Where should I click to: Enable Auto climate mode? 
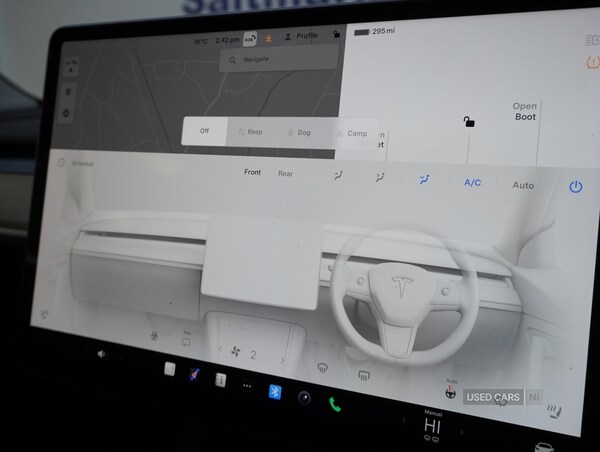point(523,185)
